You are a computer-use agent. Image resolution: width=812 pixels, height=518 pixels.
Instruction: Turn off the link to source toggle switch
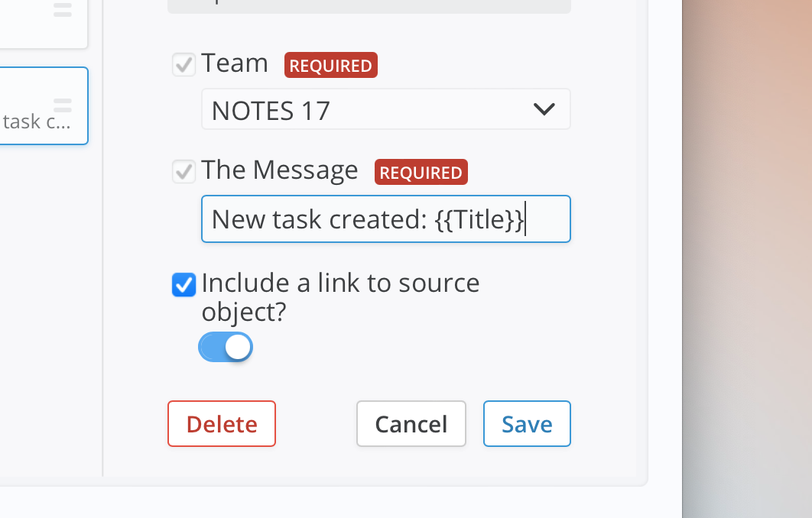tap(226, 347)
